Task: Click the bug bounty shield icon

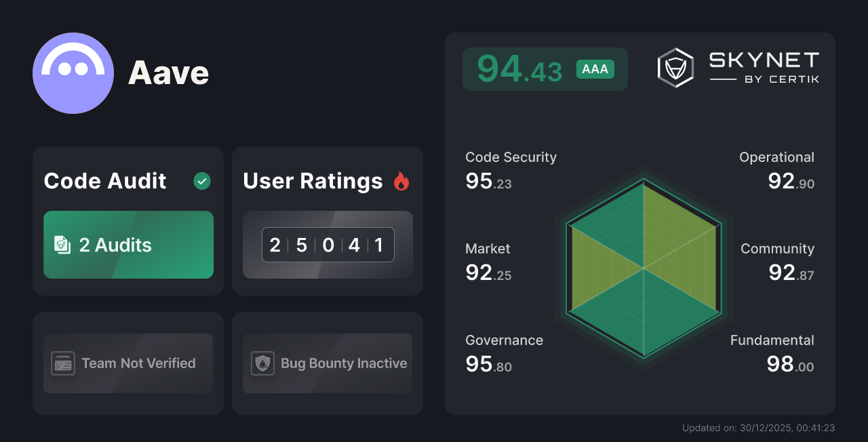Action: 264,363
